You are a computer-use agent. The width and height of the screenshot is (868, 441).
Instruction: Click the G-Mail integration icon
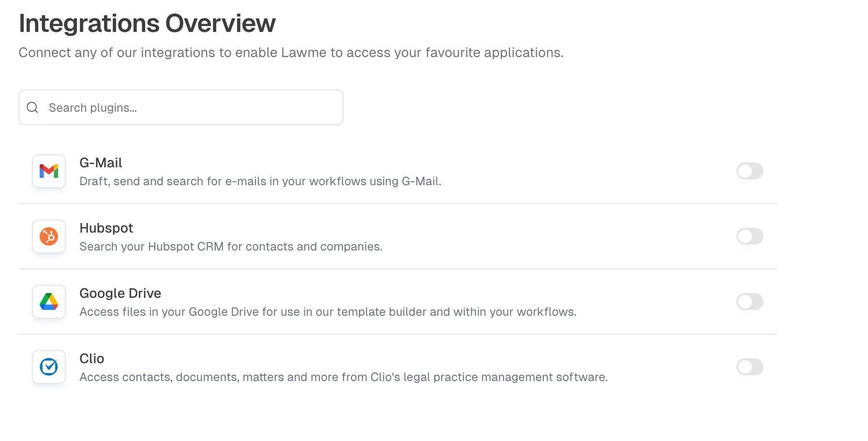pos(48,171)
